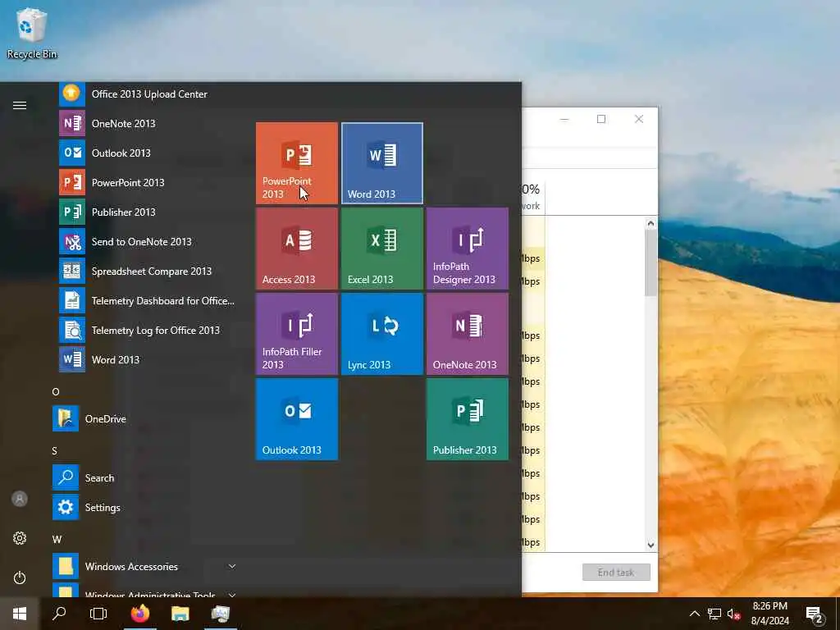The image size is (840, 630).
Task: Close the Task Manager window
Action: pos(638,119)
